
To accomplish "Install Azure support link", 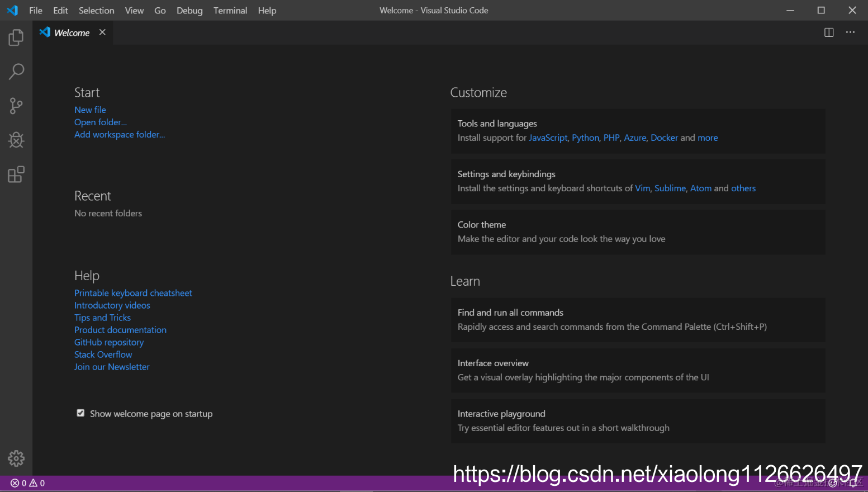I will click(x=635, y=138).
